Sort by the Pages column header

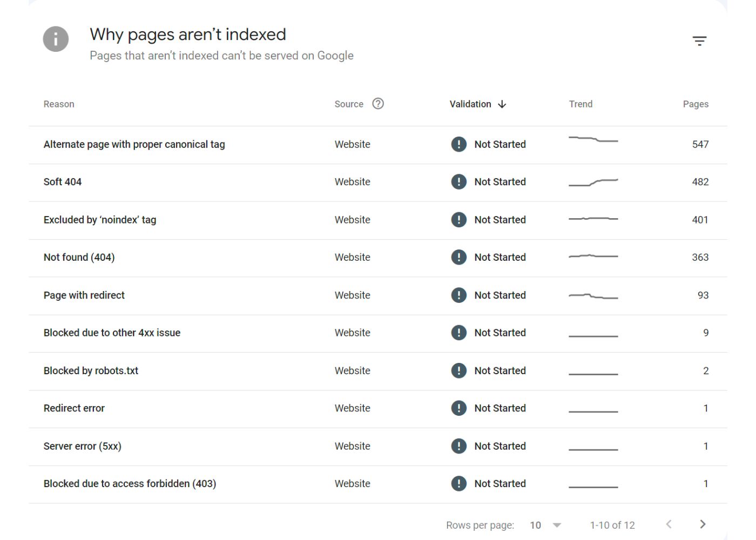click(x=696, y=104)
